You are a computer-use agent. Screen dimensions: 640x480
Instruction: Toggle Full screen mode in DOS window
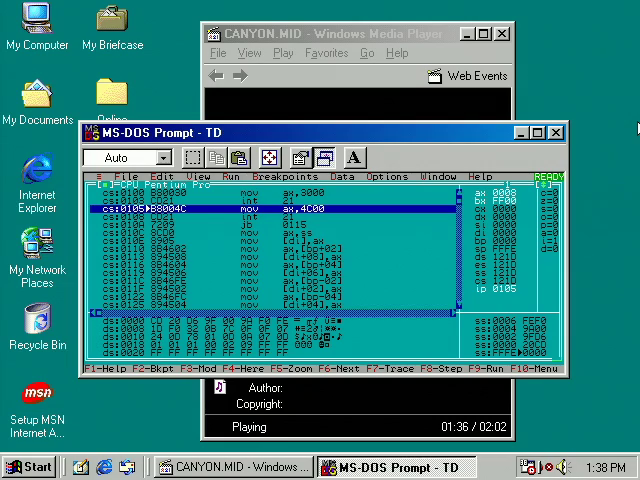[x=269, y=158]
